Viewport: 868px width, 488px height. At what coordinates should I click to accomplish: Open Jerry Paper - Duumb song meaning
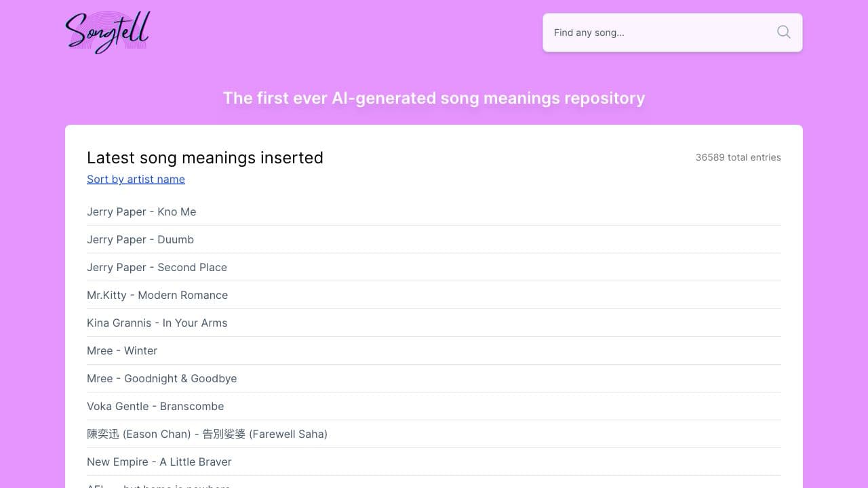[140, 239]
